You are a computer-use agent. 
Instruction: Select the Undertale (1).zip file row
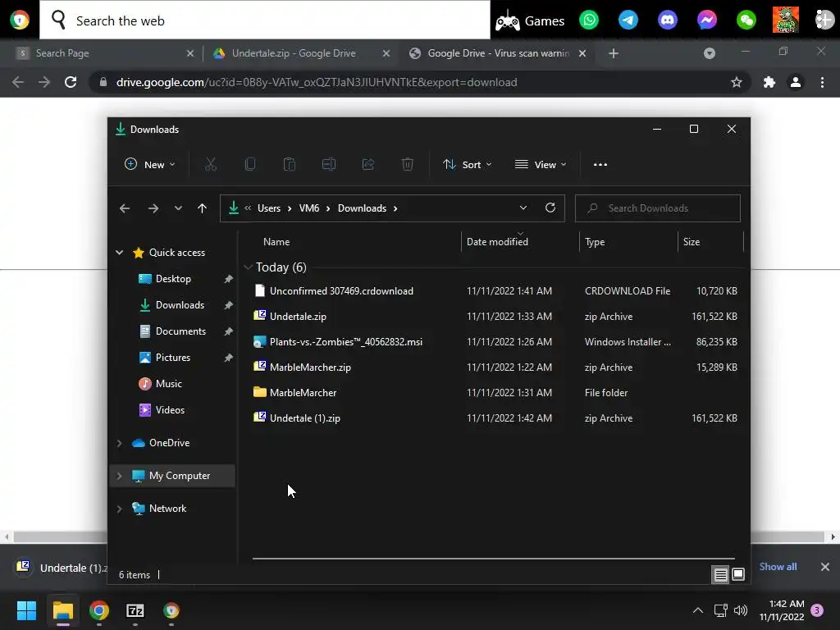[495, 418]
